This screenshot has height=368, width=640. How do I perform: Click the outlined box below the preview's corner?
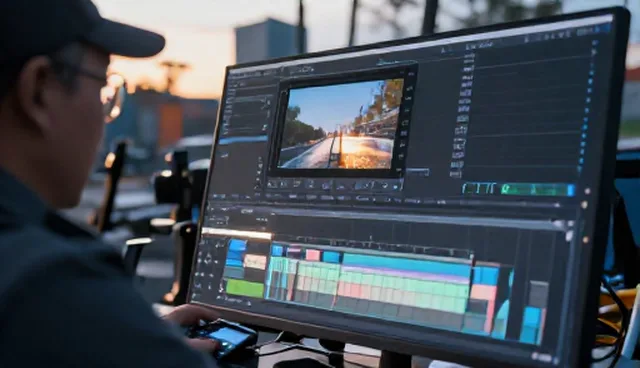pos(417,172)
